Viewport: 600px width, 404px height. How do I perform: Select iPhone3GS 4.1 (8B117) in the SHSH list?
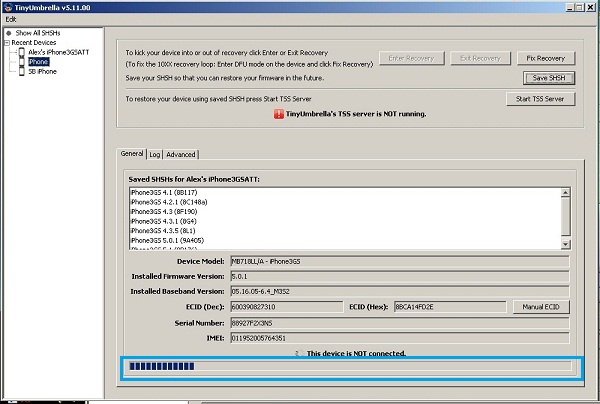tap(164, 192)
